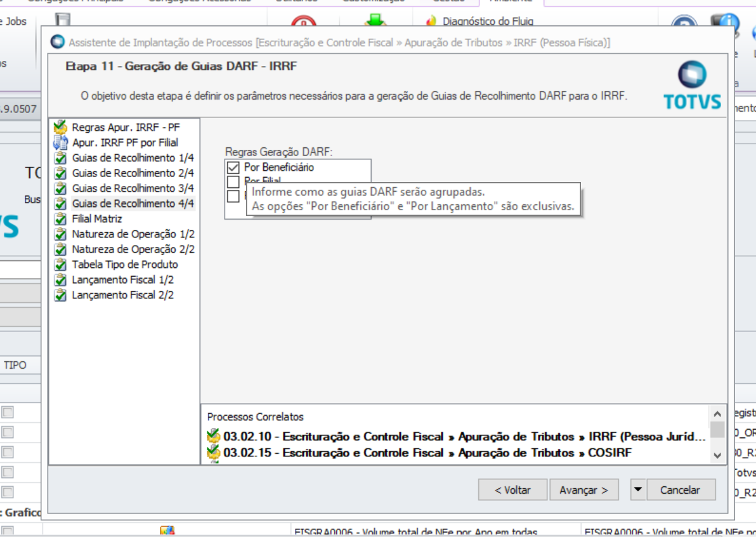The width and height of the screenshot is (756, 537).
Task: Uncheck the Por Beneficiário checkbox
Action: tap(233, 168)
